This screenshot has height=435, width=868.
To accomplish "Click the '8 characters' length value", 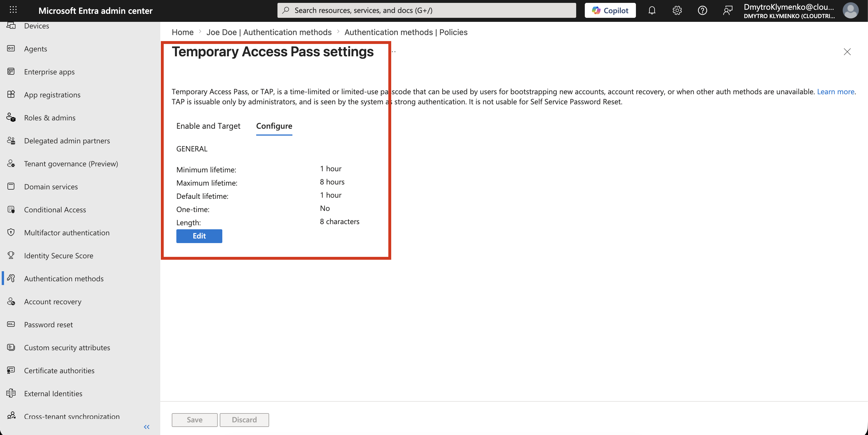I will [x=339, y=221].
